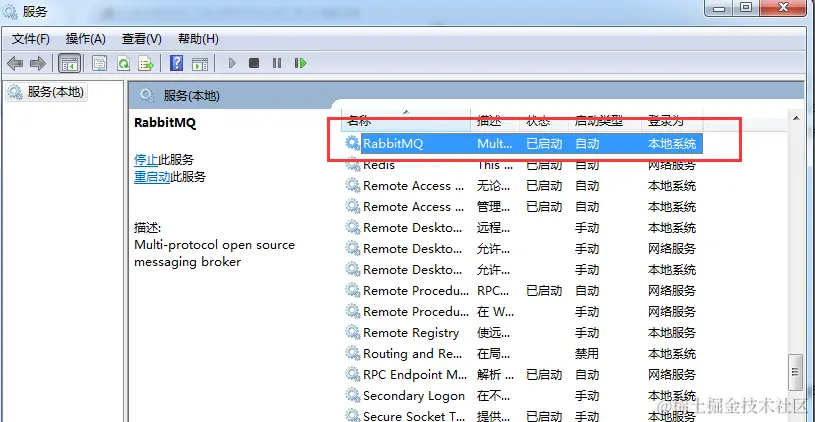Click the Restart Service toolbar icon
The image size is (815, 422).
(x=300, y=63)
